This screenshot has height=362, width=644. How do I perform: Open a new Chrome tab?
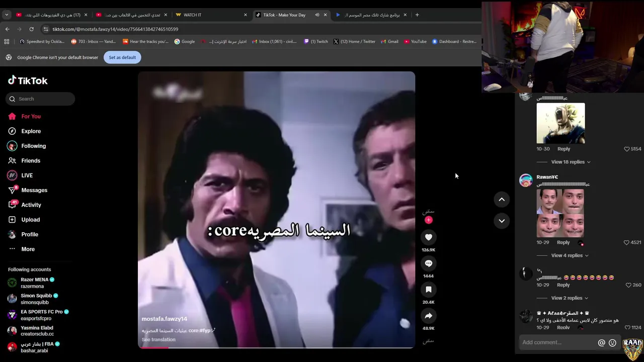[417, 15]
